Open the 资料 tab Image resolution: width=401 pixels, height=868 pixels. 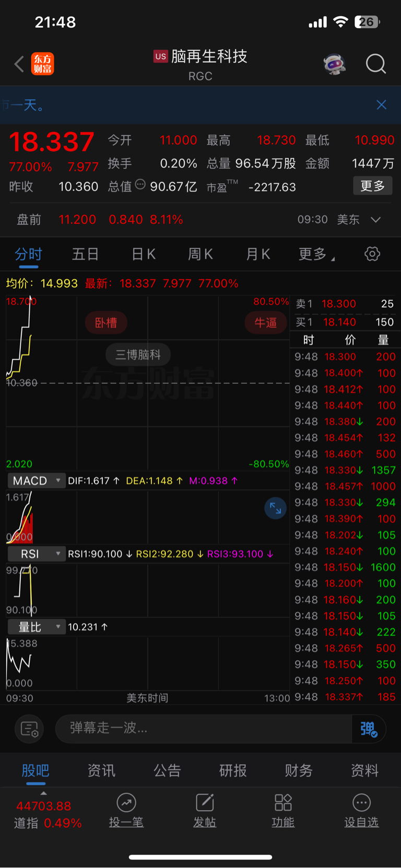coord(364,770)
